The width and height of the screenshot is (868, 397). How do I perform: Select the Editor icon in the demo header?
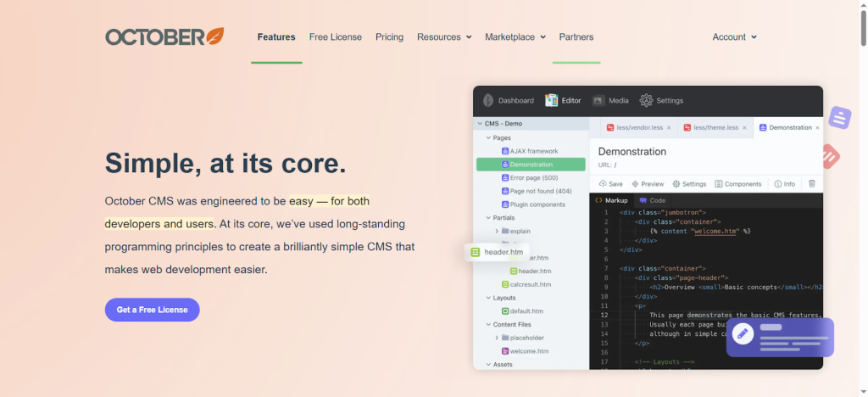(x=551, y=100)
